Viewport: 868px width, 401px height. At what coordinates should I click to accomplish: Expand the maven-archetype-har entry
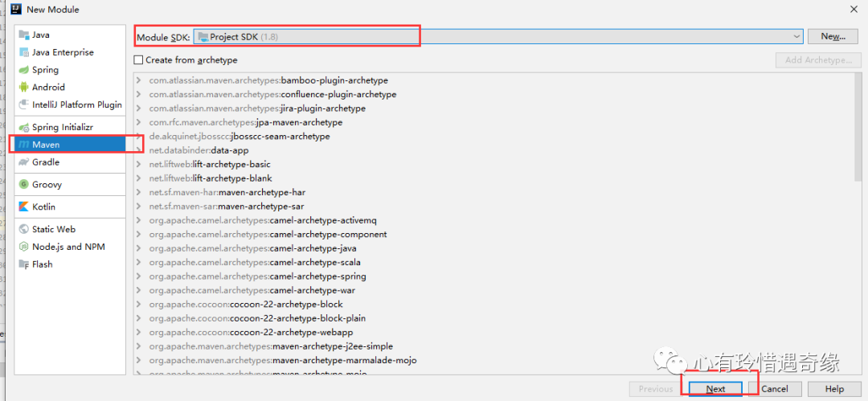[139, 192]
